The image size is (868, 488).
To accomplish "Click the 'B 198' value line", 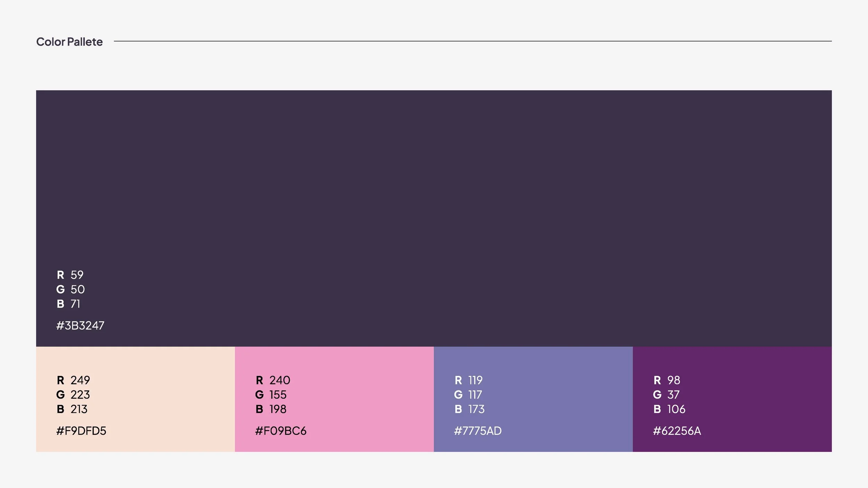I will (271, 409).
